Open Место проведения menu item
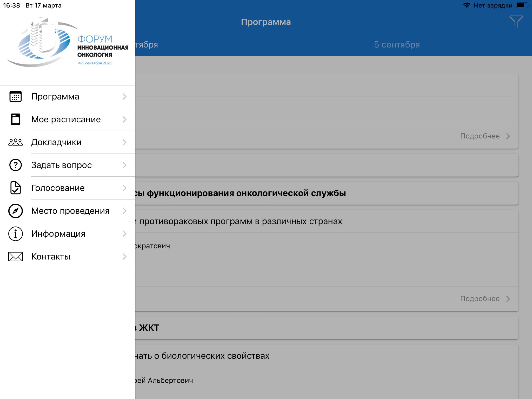The width and height of the screenshot is (532, 399). click(70, 211)
